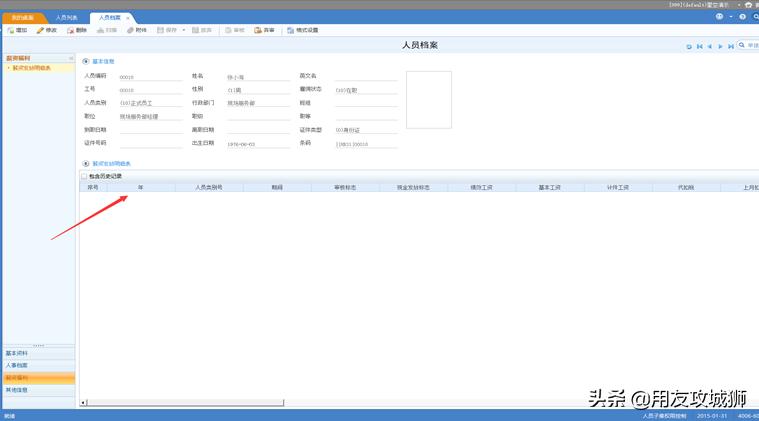Open the 其他信息 section in the left sidebar
Image resolution: width=759 pixels, height=421 pixels.
(x=39, y=390)
